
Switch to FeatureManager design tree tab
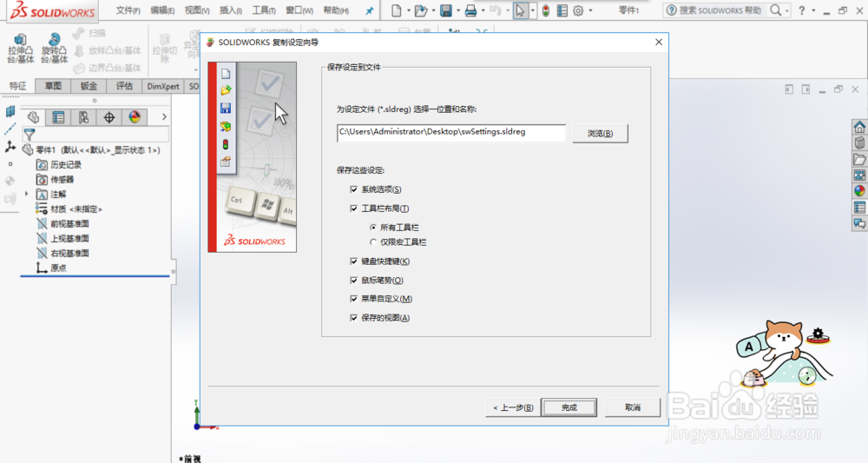click(x=33, y=117)
